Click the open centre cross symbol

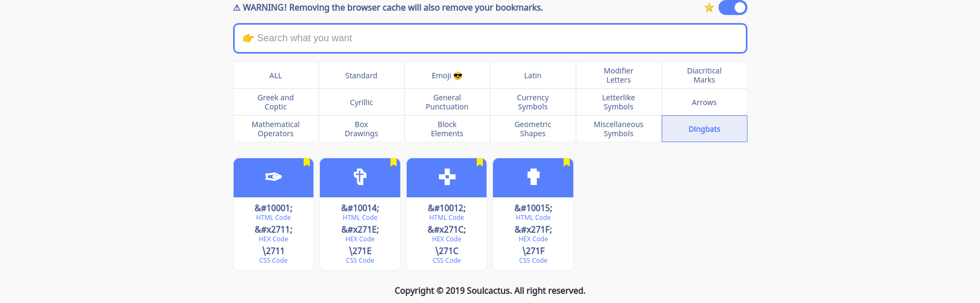(447, 176)
